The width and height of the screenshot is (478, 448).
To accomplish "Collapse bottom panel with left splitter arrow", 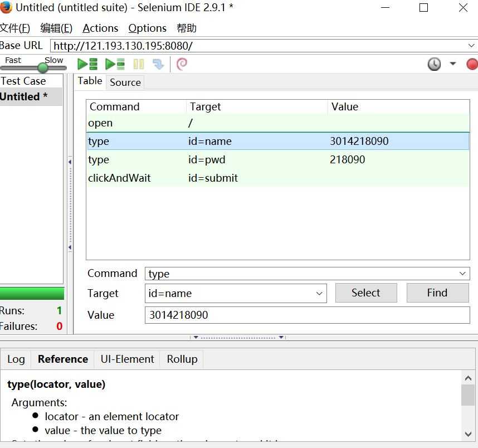I will click(196, 337).
